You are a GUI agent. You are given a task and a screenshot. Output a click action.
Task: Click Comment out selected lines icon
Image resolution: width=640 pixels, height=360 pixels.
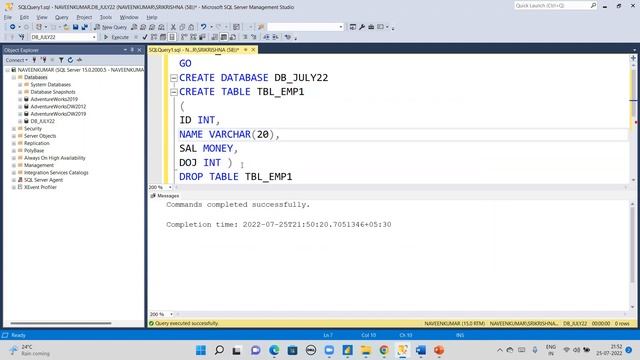(x=245, y=37)
